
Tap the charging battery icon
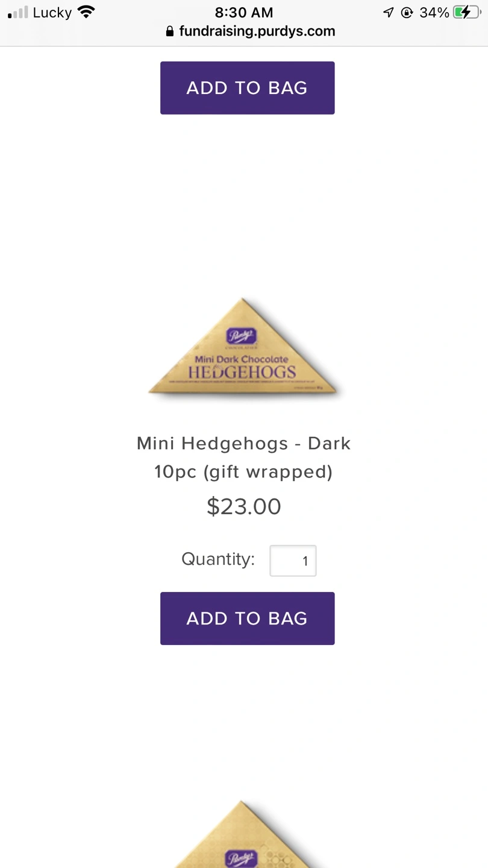(467, 12)
